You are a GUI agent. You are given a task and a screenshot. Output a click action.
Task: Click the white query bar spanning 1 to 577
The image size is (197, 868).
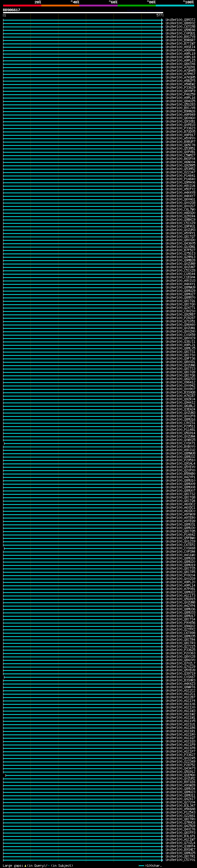click(x=83, y=13)
